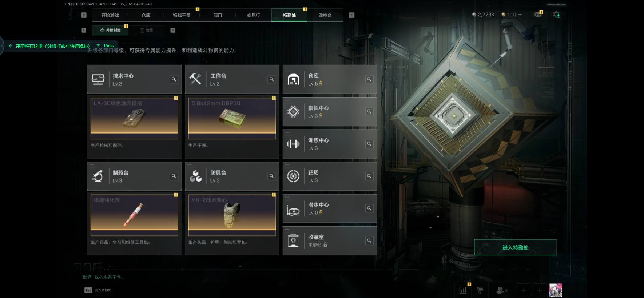This screenshot has width=644, height=298.
Task: Open the 指挥中心 upgrade row
Action: (330, 112)
